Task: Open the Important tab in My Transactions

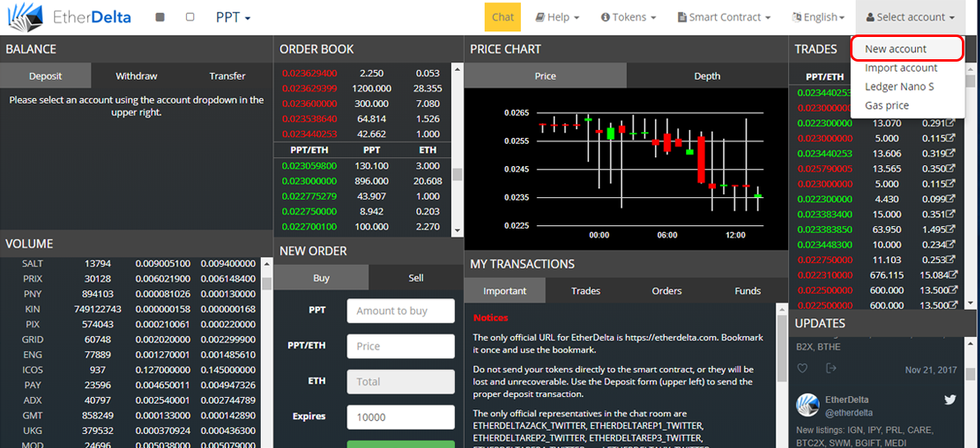Action: coord(505,291)
